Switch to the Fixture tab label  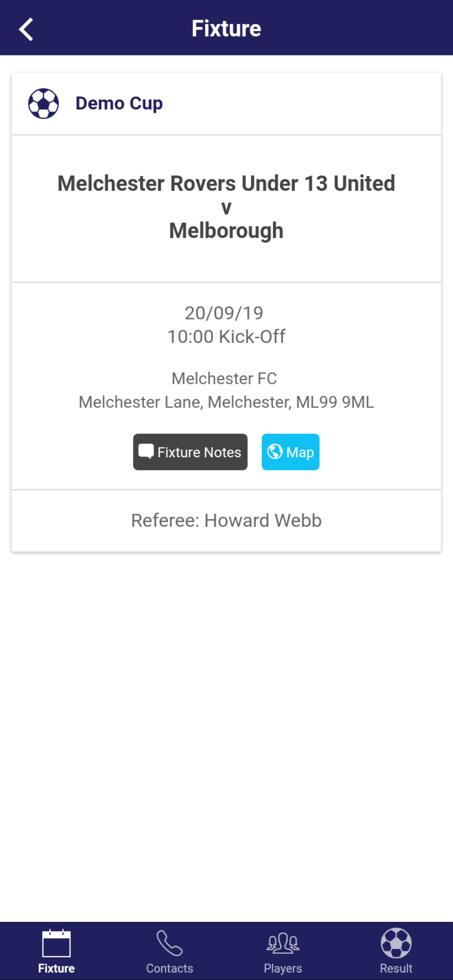[x=56, y=968]
